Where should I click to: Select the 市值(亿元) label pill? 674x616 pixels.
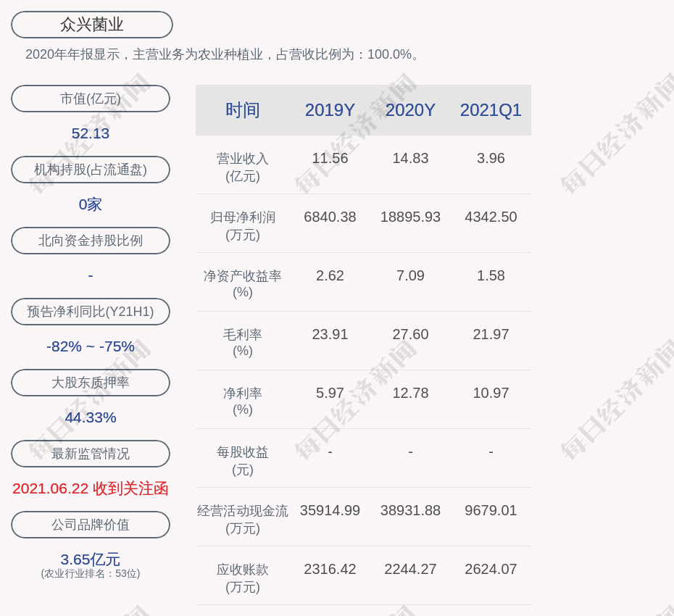coord(91,99)
